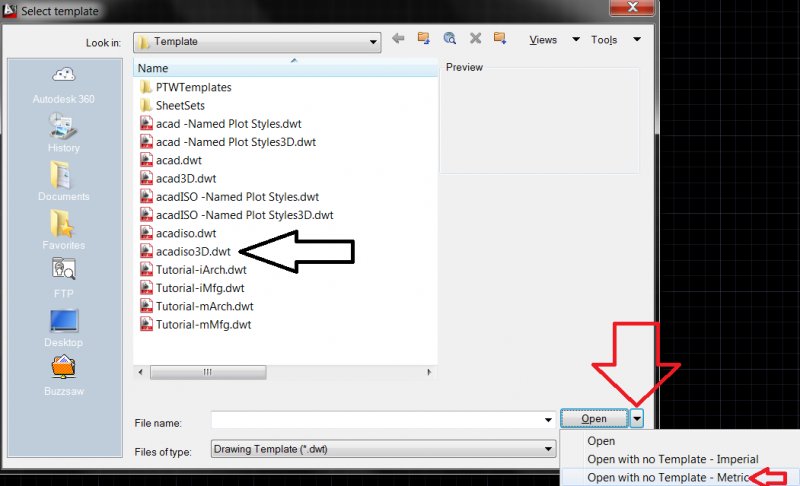Delete selected file with X icon

point(476,39)
